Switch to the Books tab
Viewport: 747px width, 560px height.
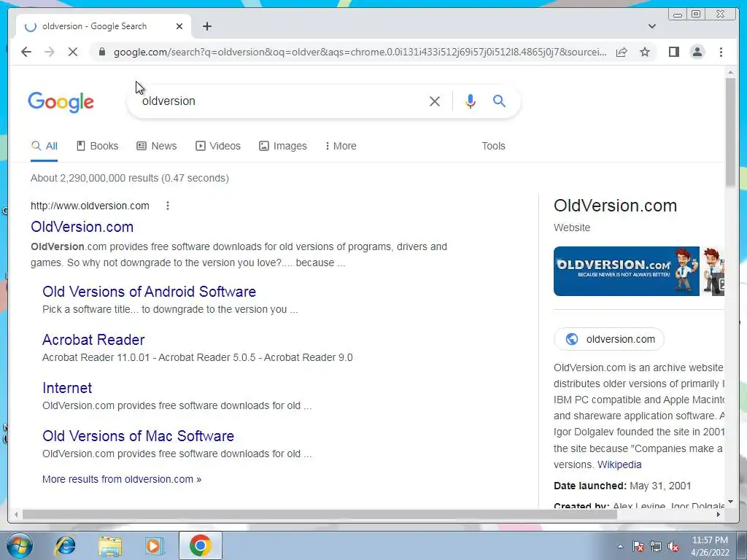[x=98, y=146]
